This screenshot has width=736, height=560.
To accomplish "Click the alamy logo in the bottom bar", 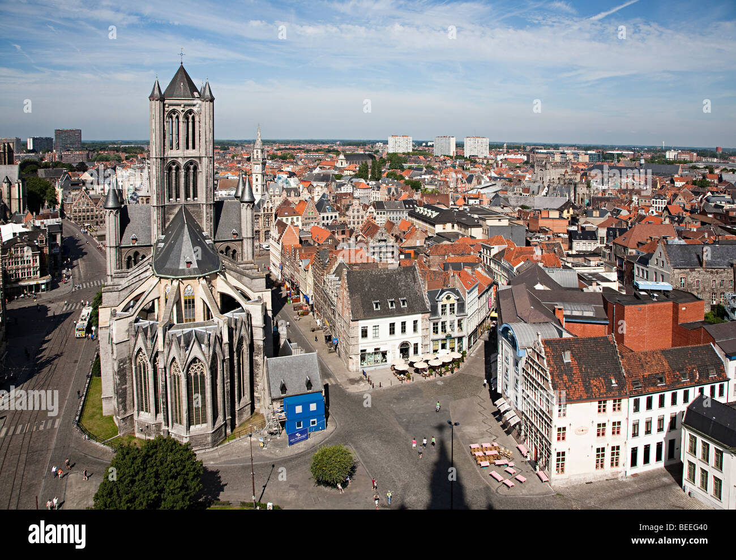I will 57,534.
